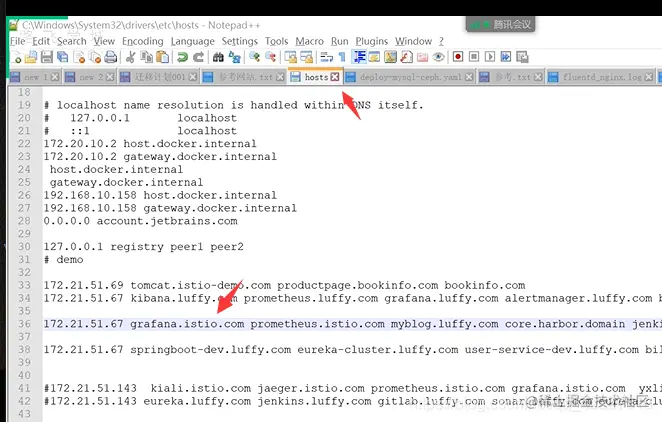Switch to the 参考.txt tab
The image size is (662, 422).
[x=512, y=77]
